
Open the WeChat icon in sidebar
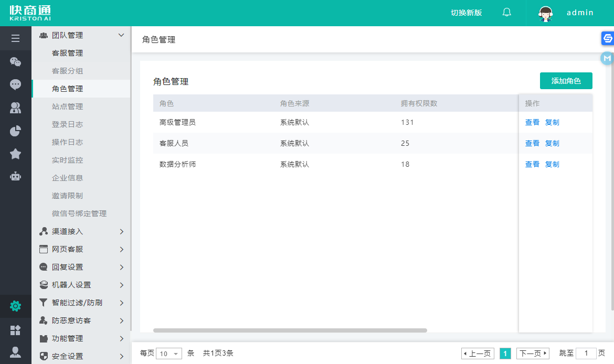pyautogui.click(x=15, y=62)
